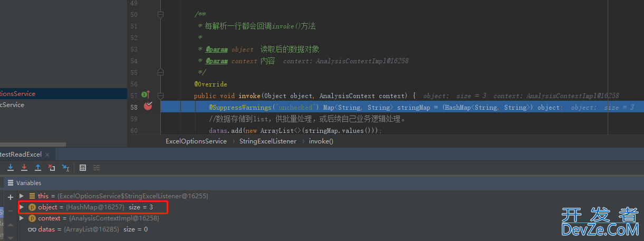This screenshot has width=644, height=241.
Task: Close the testReadExcel debug tab
Action: [47, 155]
